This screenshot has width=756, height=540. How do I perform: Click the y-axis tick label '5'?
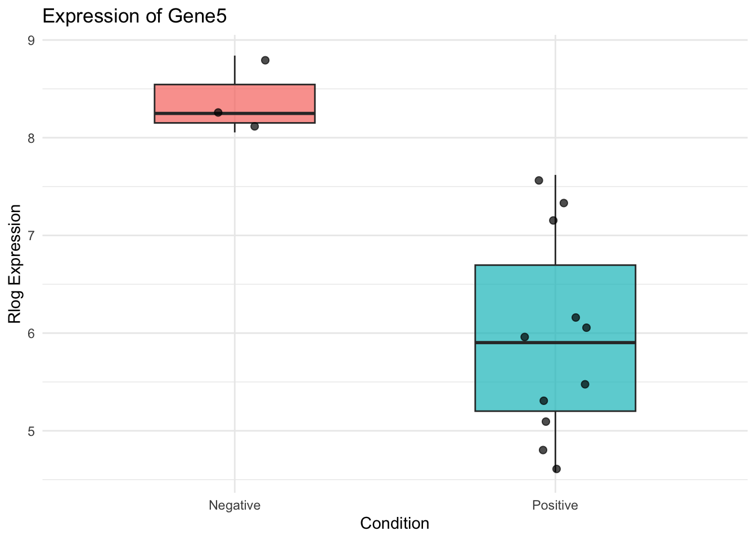tap(31, 431)
